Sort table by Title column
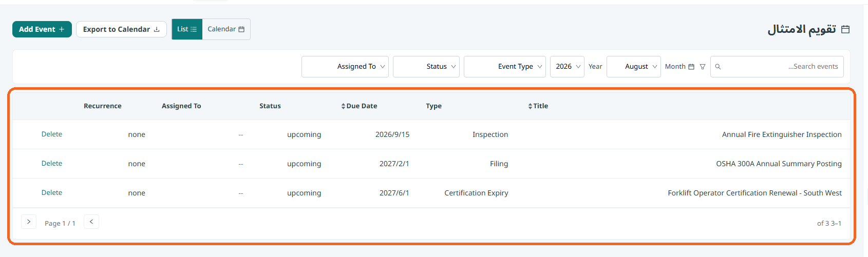The image size is (868, 257). (538, 106)
